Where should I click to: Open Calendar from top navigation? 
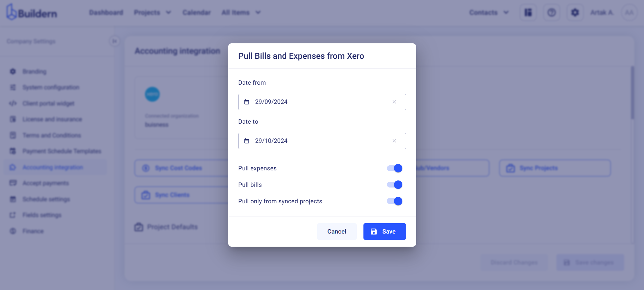pos(197,12)
